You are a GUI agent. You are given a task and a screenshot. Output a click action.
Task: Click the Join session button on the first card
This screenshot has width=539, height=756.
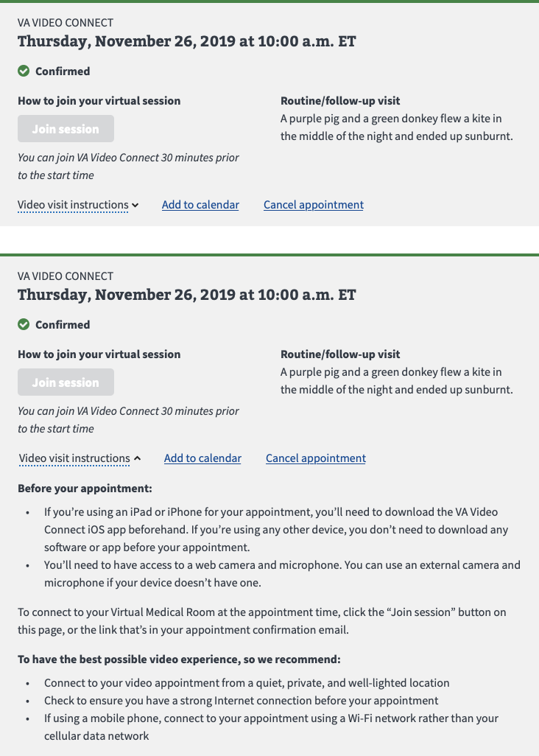click(x=66, y=128)
